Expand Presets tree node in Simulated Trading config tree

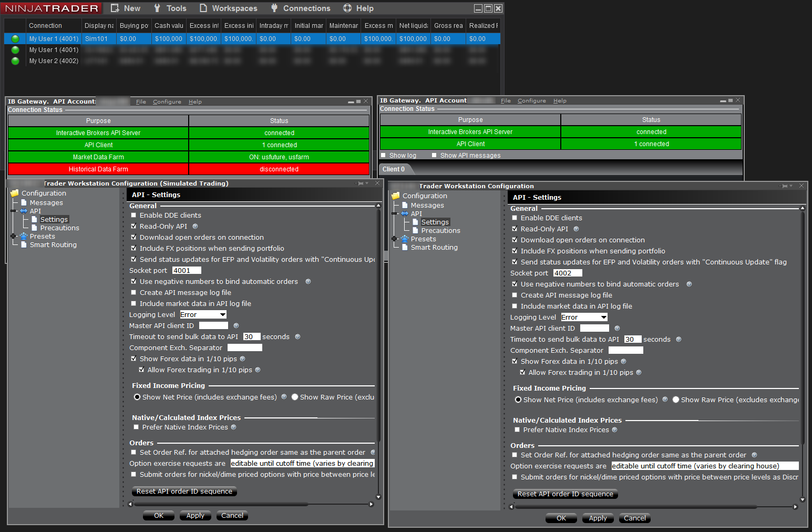click(13, 236)
